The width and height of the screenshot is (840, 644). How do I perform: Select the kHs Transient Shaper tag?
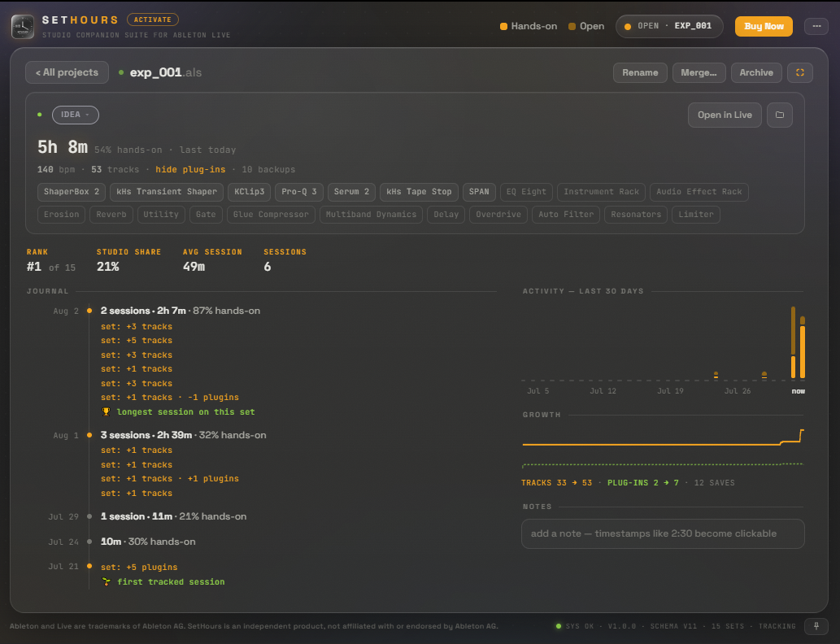[167, 192]
